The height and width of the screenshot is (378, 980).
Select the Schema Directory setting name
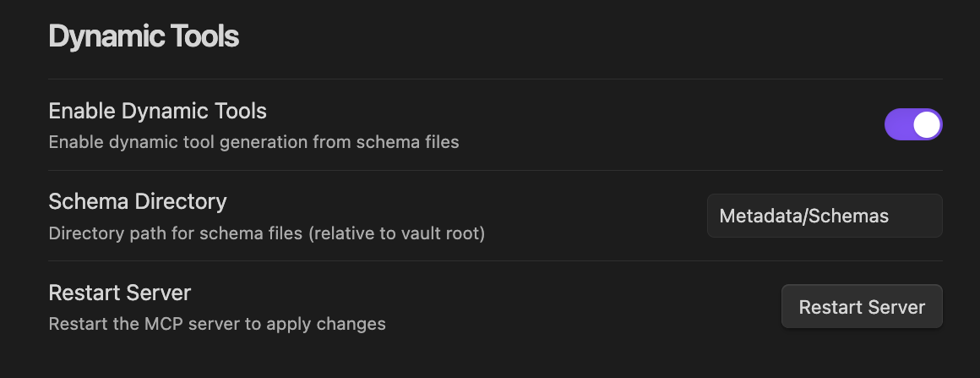[x=138, y=201]
